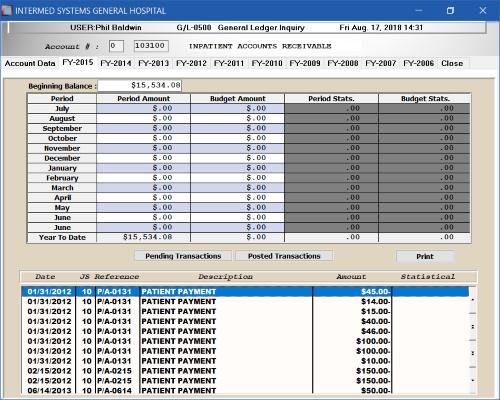Click the single down-arrow scroll button in transaction list
The image size is (500, 400).
[x=472, y=380]
